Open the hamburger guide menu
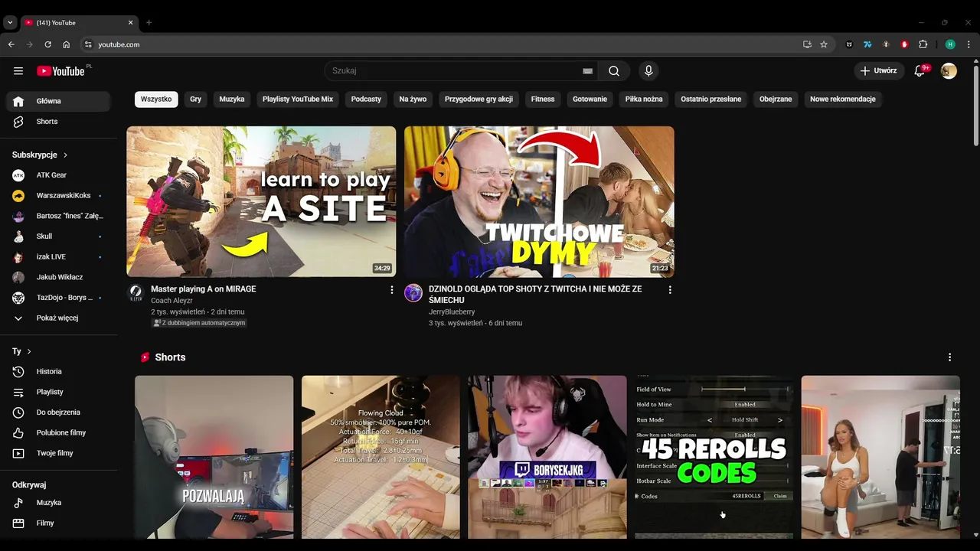 18,71
